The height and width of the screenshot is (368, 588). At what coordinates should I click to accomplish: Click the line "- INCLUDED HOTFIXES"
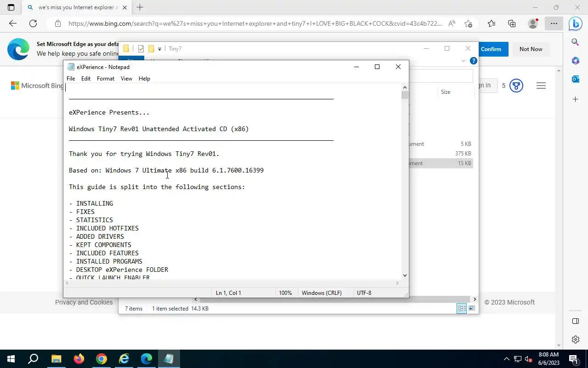tap(104, 228)
